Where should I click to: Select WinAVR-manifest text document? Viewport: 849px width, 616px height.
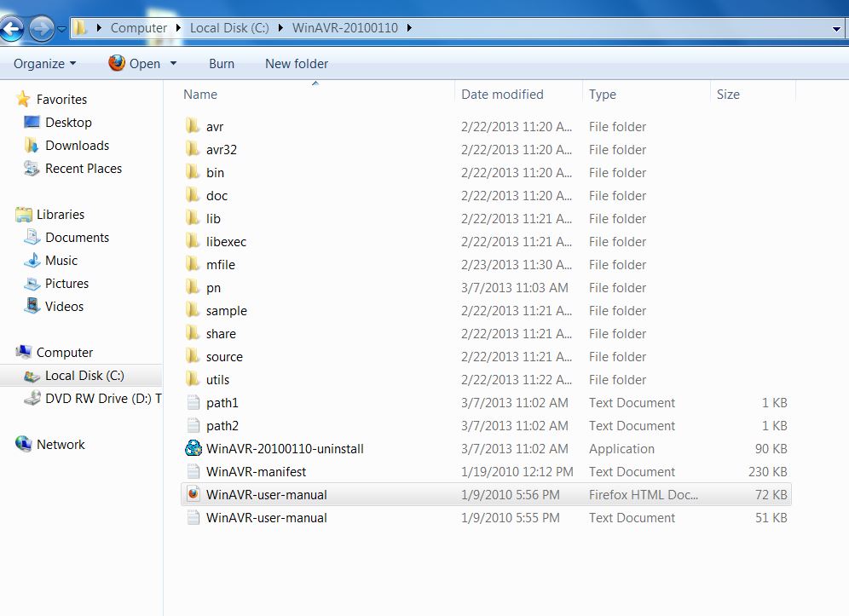[x=256, y=472]
